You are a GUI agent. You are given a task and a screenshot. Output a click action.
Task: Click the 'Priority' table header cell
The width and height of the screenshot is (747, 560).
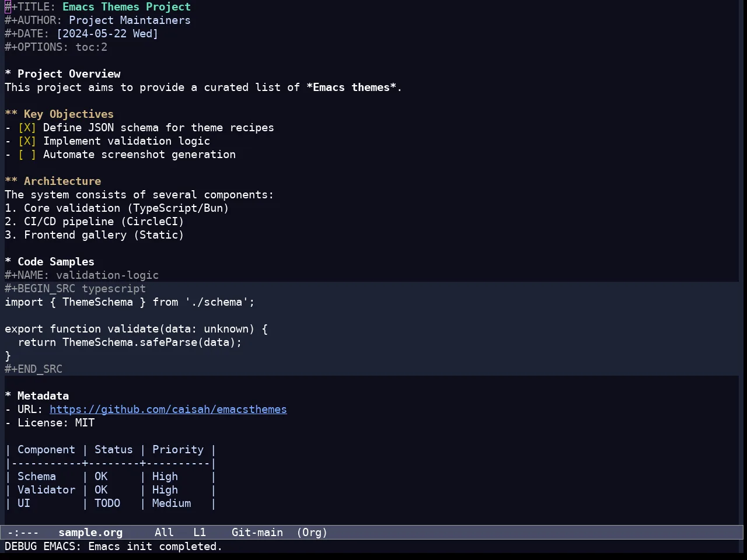click(178, 450)
